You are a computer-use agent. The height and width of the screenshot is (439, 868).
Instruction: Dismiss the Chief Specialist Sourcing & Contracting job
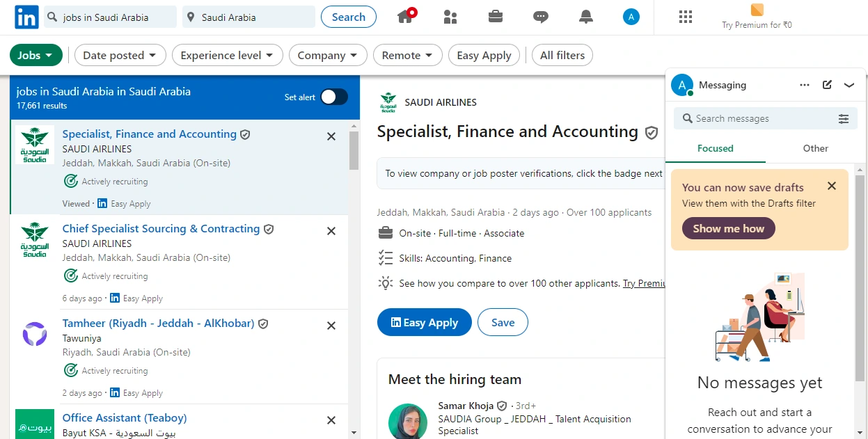pos(331,231)
